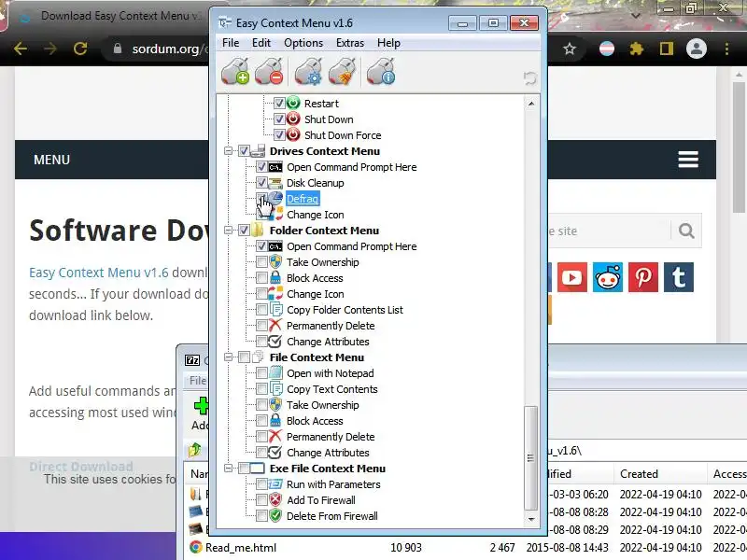Viewport: 747px width, 560px height.
Task: Click the Tumblr social icon on the webpage
Action: [x=679, y=277]
